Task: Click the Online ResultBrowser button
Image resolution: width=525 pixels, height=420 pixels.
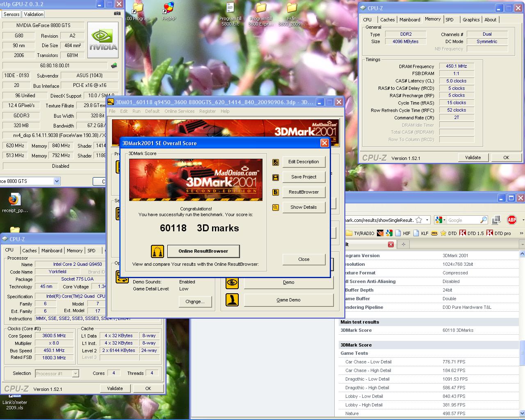Action: [x=203, y=251]
